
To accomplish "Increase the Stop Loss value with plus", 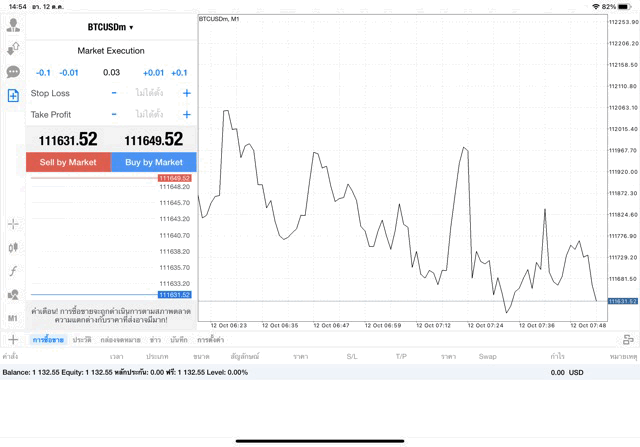I will (186, 93).
